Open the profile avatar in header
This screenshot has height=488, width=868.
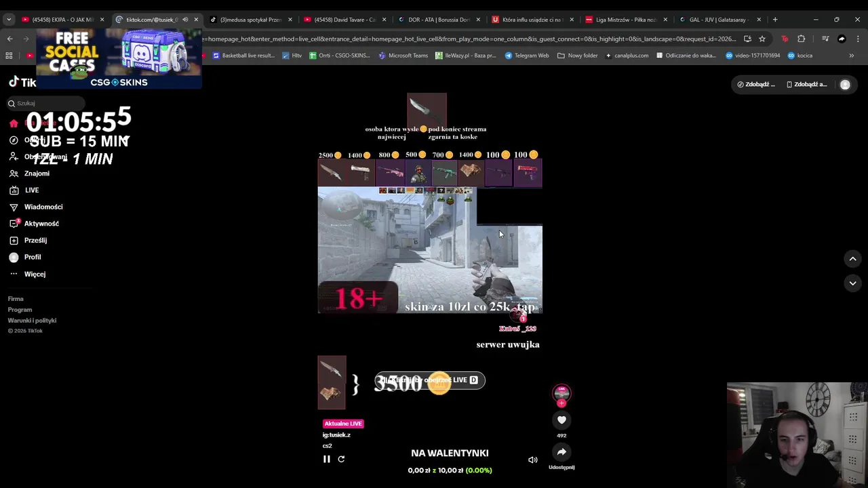(x=845, y=85)
